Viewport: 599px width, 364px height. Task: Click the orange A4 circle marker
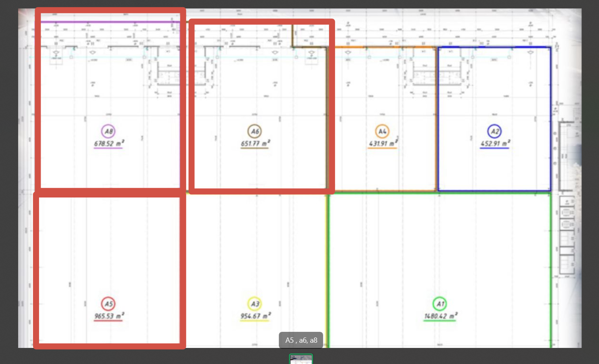click(382, 131)
